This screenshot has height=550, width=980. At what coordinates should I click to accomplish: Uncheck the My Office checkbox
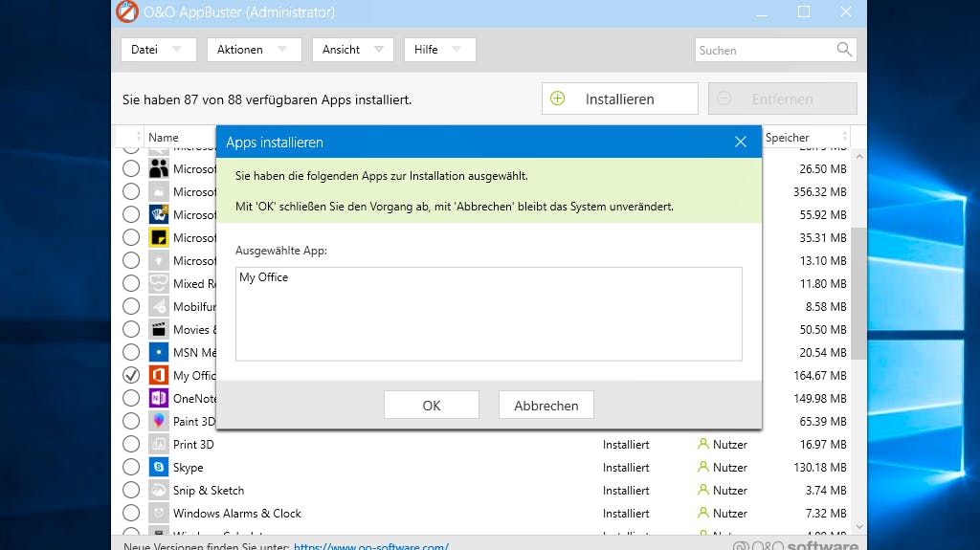point(131,375)
